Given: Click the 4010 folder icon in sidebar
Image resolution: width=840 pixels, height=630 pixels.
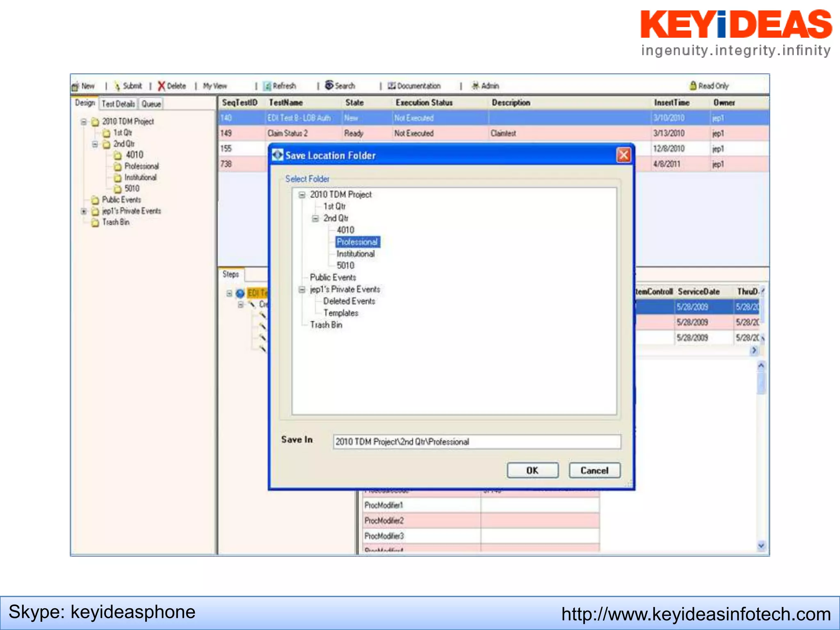Looking at the screenshot, I should (x=118, y=155).
